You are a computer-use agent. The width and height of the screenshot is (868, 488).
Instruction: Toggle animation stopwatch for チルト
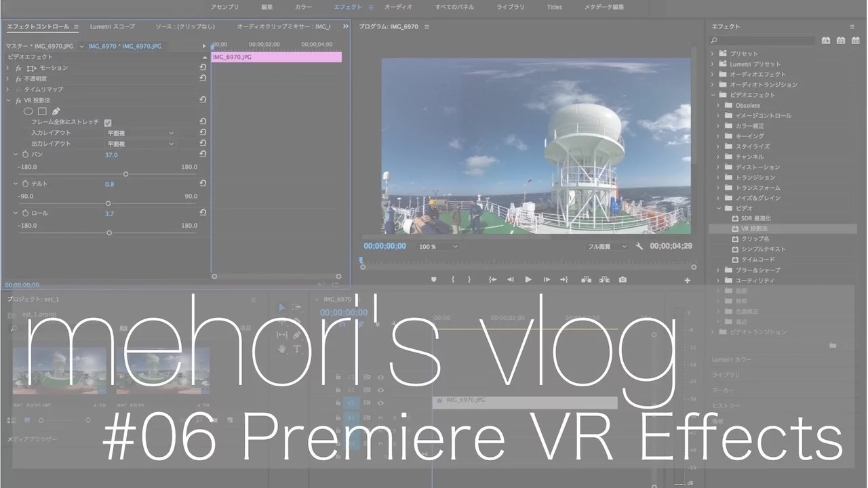[26, 184]
